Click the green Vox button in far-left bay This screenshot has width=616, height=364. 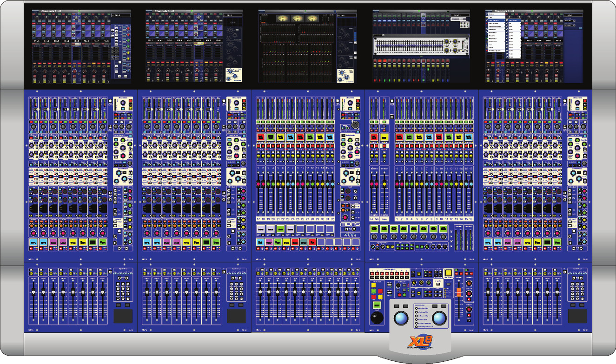[x=102, y=242]
